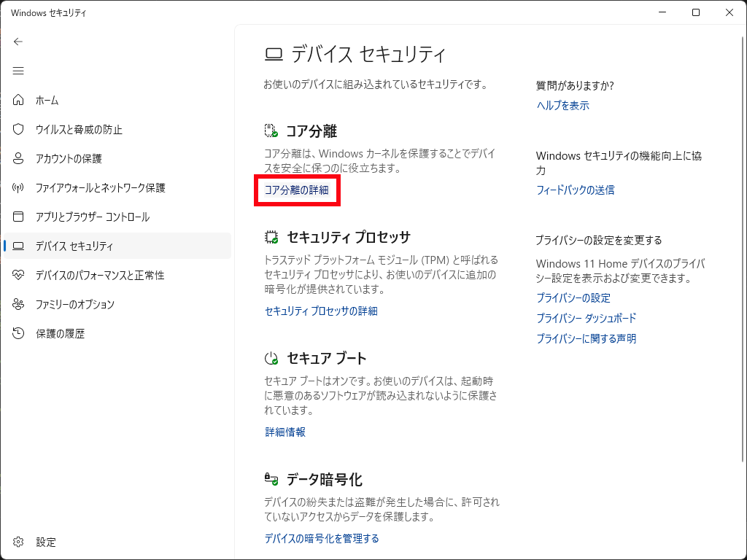The height and width of the screenshot is (560, 747).
Task: Open プライバシー ダッシュボード link
Action: coord(586,319)
